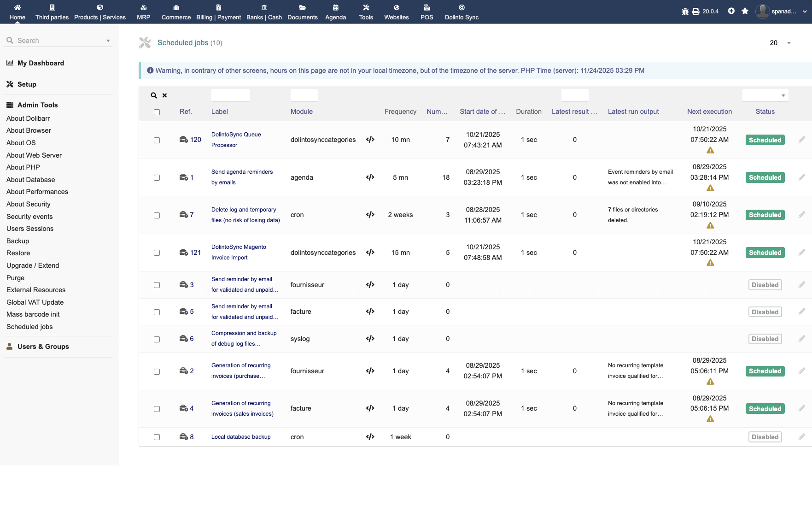The height and width of the screenshot is (518, 812).
Task: Open the Third parties menu
Action: tap(52, 12)
